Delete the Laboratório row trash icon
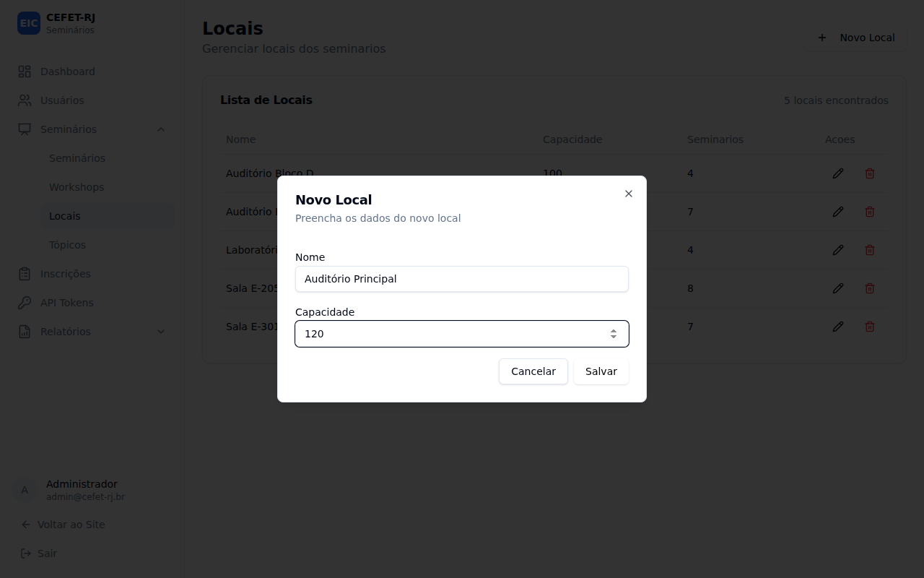The width and height of the screenshot is (924, 578). (x=870, y=250)
